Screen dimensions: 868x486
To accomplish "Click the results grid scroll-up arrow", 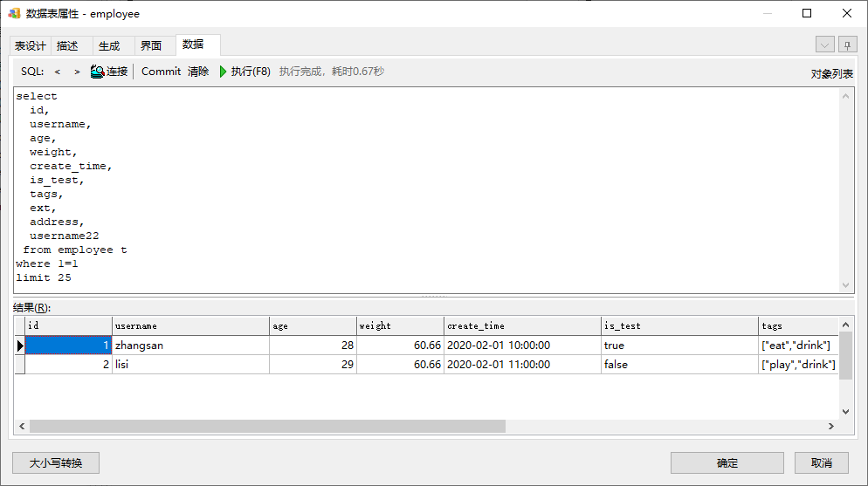I will [845, 325].
